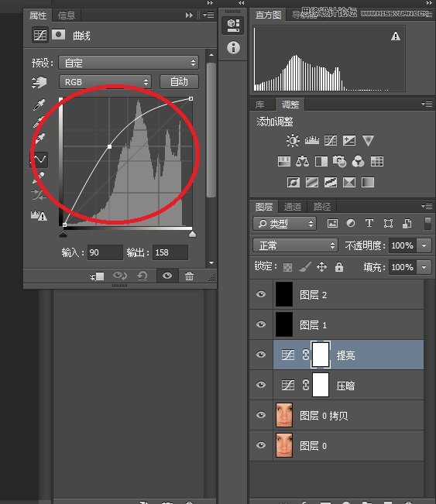Switch to the 路径 tab

(322, 207)
